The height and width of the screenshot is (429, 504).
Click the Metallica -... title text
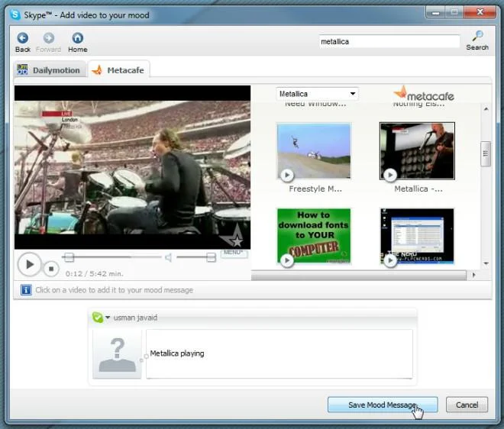pyautogui.click(x=418, y=189)
